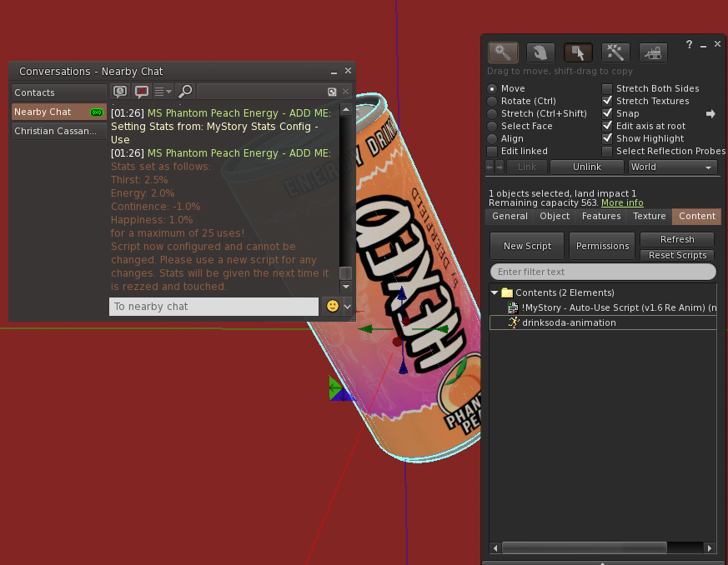Choose the Select Face radio option
Image resolution: width=728 pixels, height=565 pixels.
492,126
